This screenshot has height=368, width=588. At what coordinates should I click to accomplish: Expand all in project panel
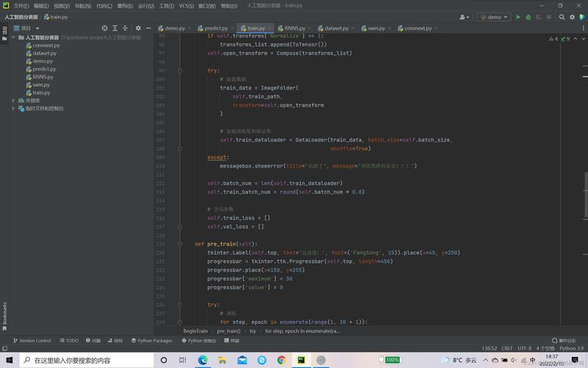[115, 28]
